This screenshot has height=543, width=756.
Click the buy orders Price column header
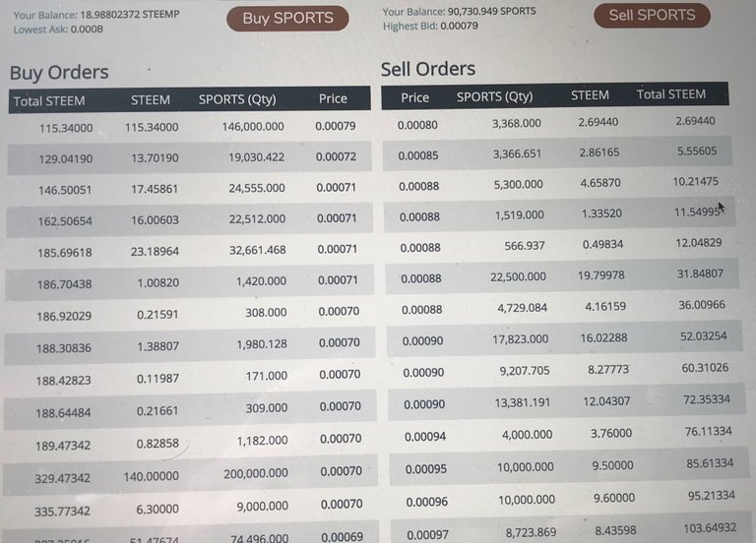coord(333,98)
